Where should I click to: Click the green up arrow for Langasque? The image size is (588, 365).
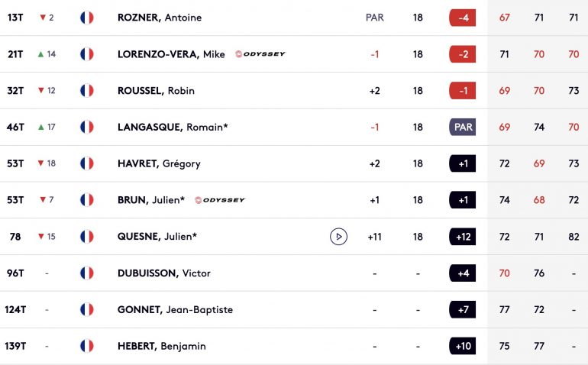41,128
